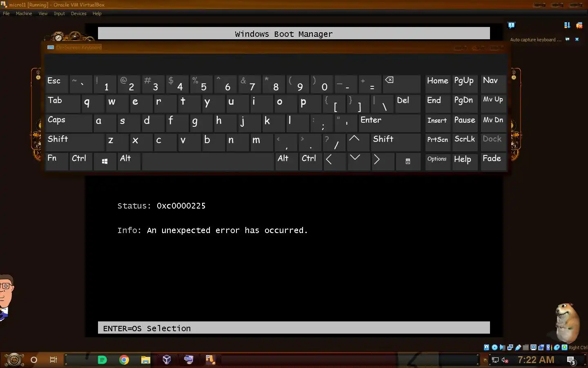Click the PrtScn key
The height and width of the screenshot is (368, 588).
437,141
